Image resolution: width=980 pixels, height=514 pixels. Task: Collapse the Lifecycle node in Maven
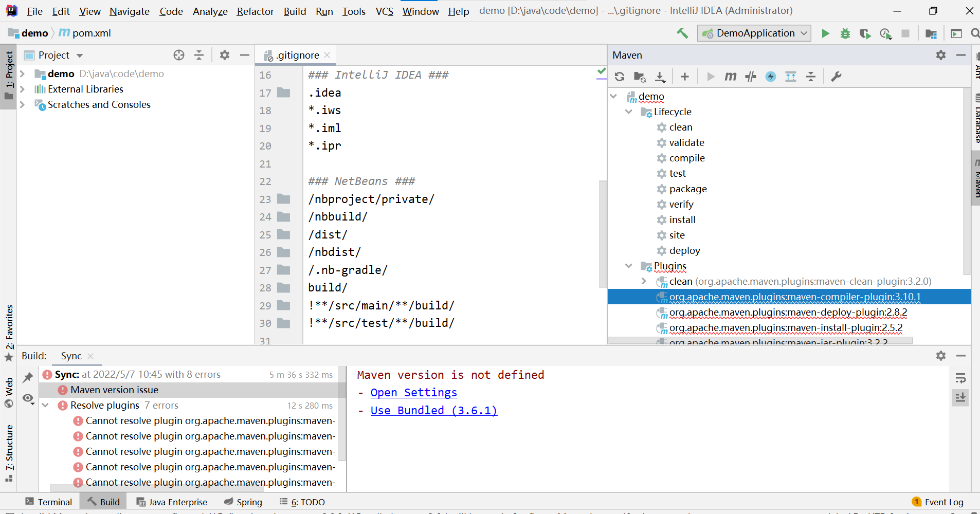[629, 112]
